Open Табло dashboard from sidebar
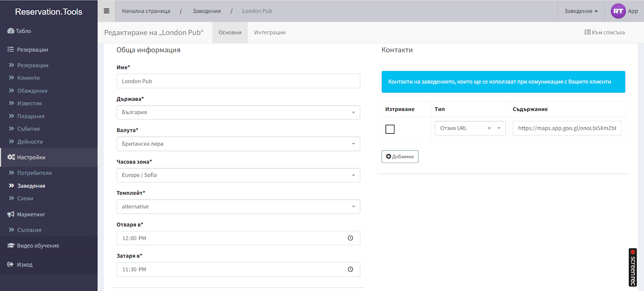The height and width of the screenshot is (291, 644). pyautogui.click(x=23, y=31)
